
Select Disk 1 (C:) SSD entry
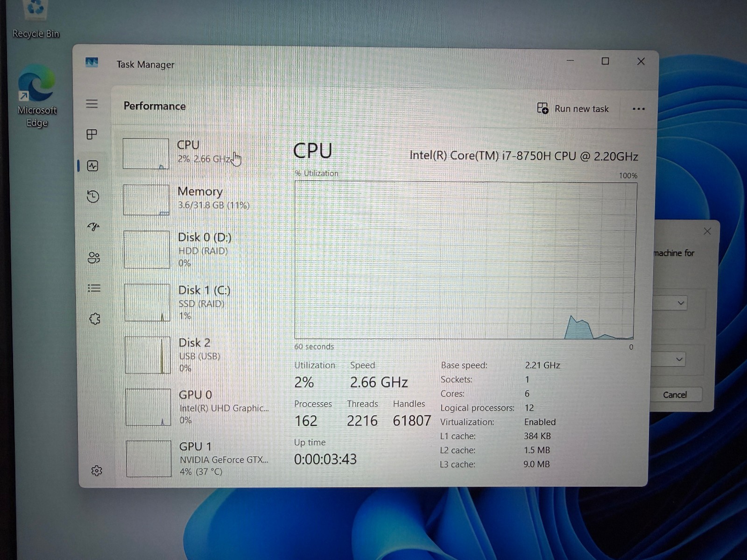[196, 302]
